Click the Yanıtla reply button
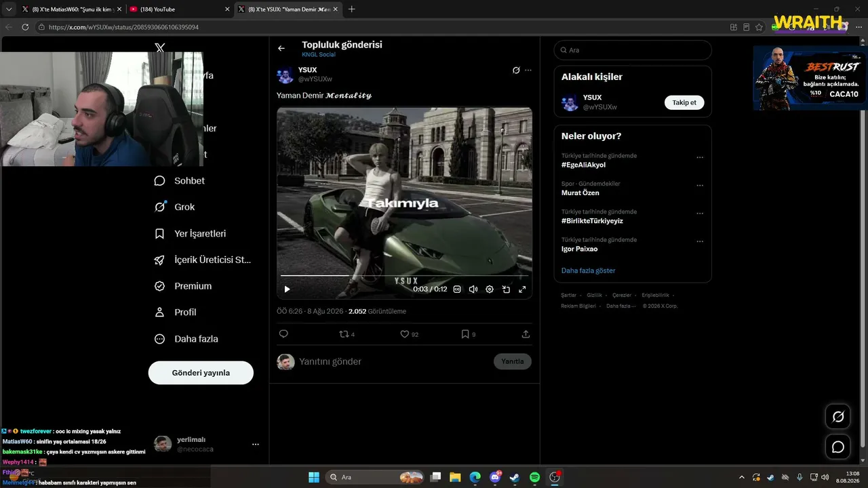The height and width of the screenshot is (488, 868). point(513,361)
